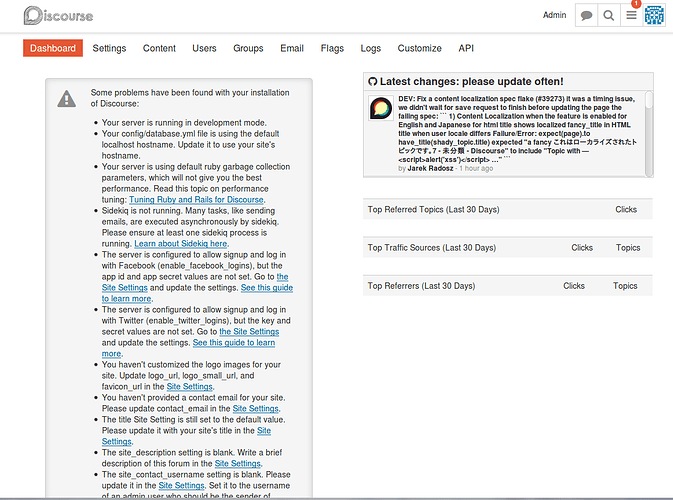Click Topics column in Top Traffic Sources
This screenshot has width=673, height=500.
pos(628,248)
